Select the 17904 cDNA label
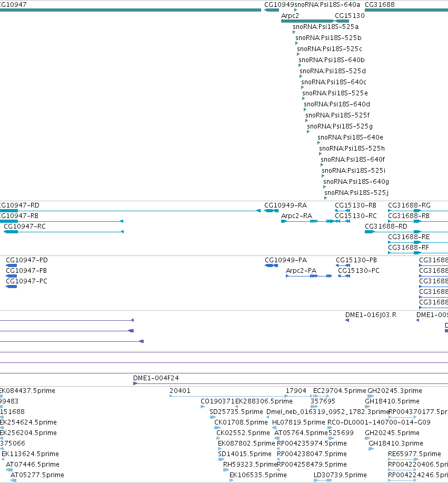The height and width of the screenshot is (483, 448). pyautogui.click(x=296, y=391)
